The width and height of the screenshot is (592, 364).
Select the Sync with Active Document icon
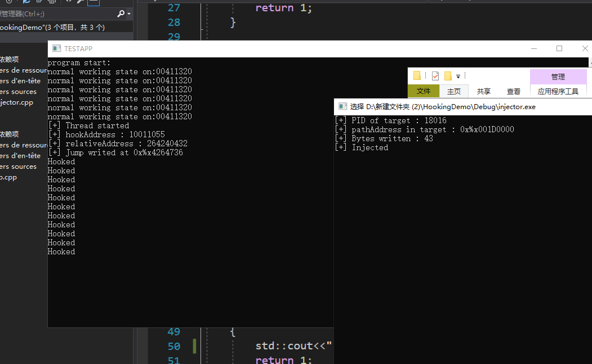[26, 2]
